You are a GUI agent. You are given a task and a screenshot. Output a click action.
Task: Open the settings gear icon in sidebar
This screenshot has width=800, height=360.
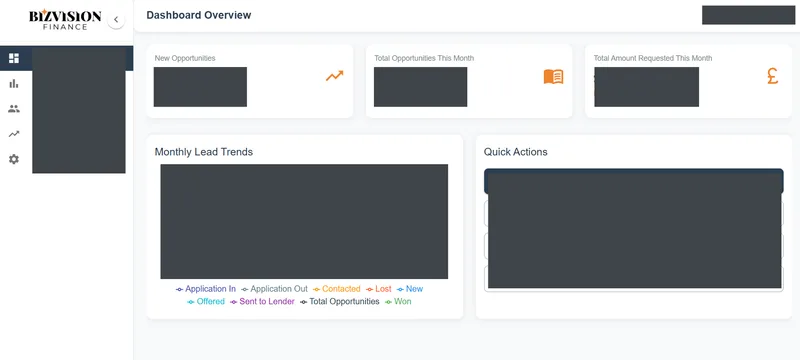(14, 159)
